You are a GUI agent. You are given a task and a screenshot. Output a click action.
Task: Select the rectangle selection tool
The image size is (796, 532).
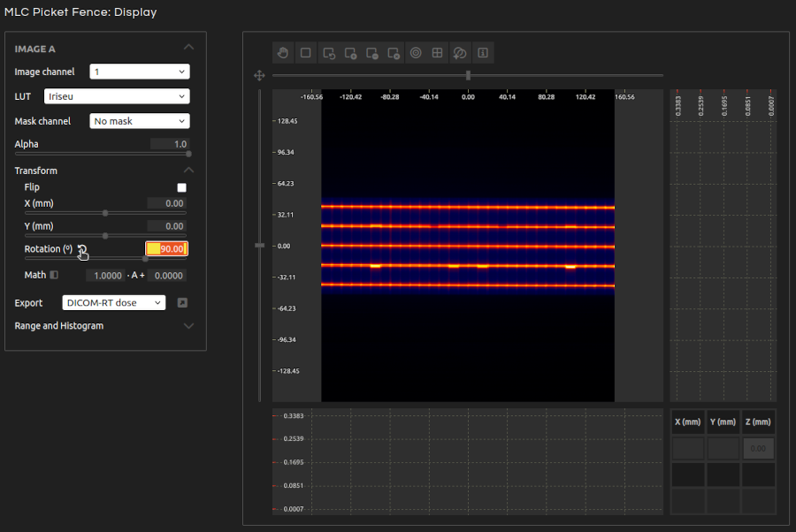pyautogui.click(x=305, y=53)
